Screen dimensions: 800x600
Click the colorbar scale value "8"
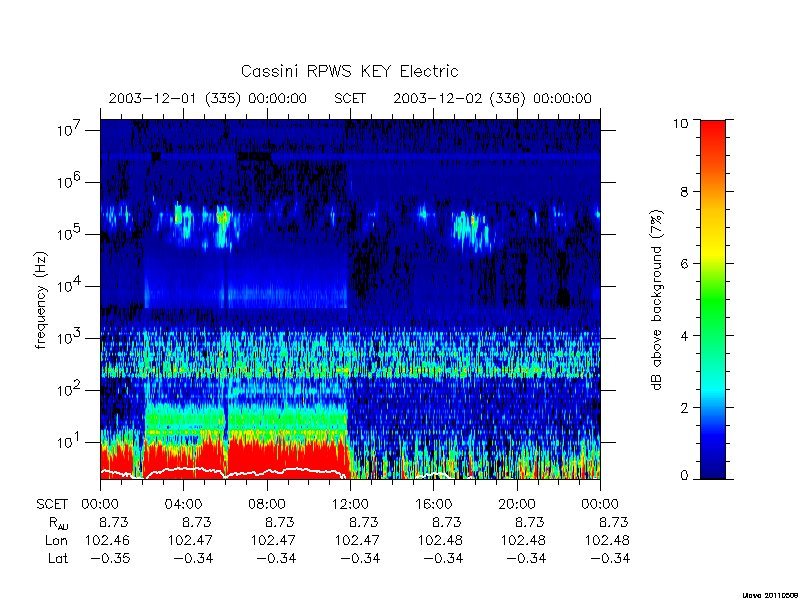click(684, 192)
